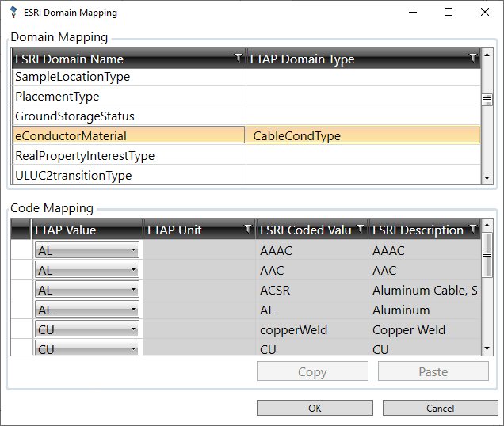Select the eConductorMaterial domain row
The image size is (504, 426).
tap(246, 135)
